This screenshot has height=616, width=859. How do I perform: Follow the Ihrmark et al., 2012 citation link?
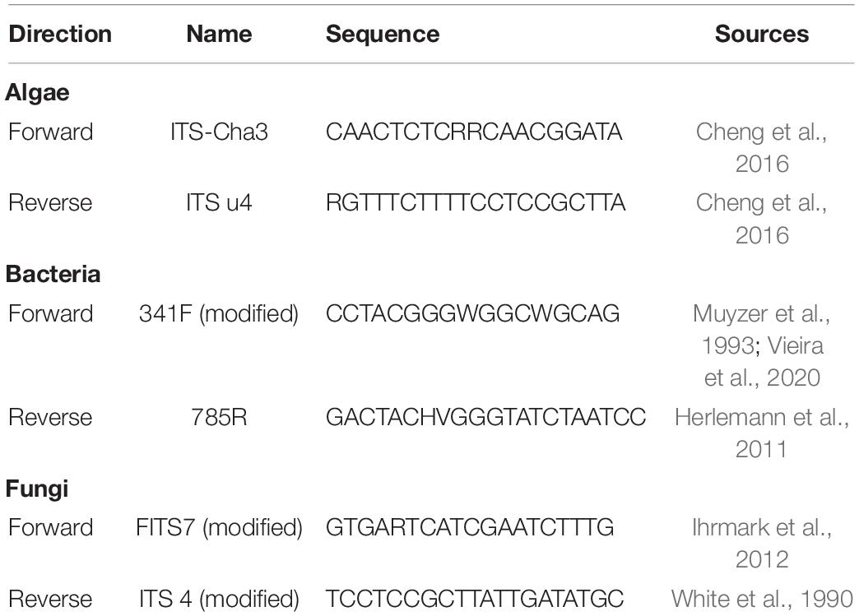coord(761,543)
